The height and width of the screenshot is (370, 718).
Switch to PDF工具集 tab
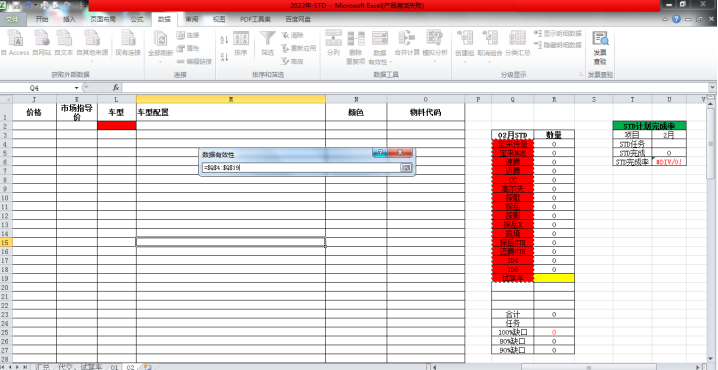256,19
